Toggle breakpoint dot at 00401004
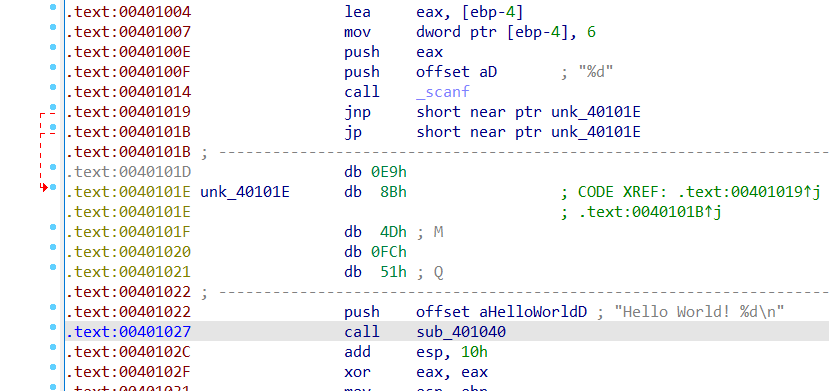This screenshot has width=829, height=391. tap(53, 7)
